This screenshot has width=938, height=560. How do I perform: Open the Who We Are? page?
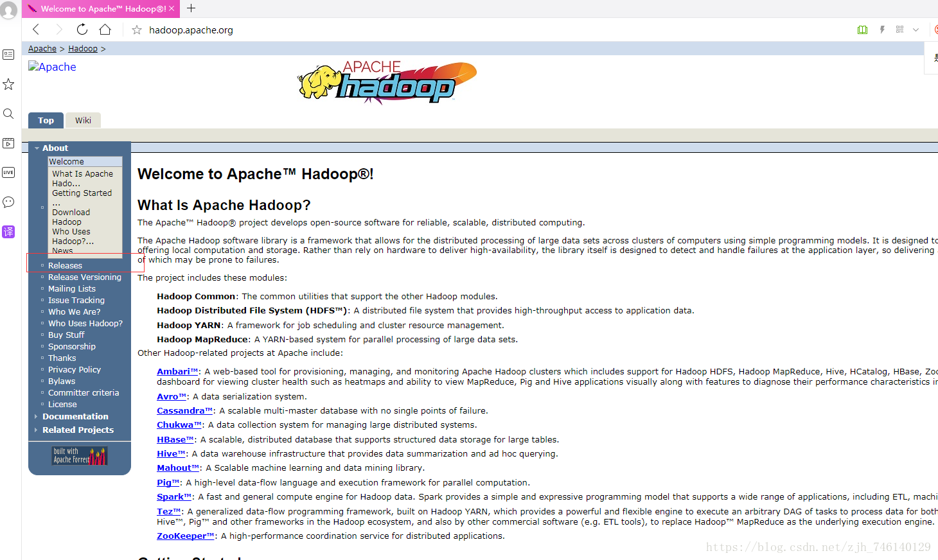(75, 311)
